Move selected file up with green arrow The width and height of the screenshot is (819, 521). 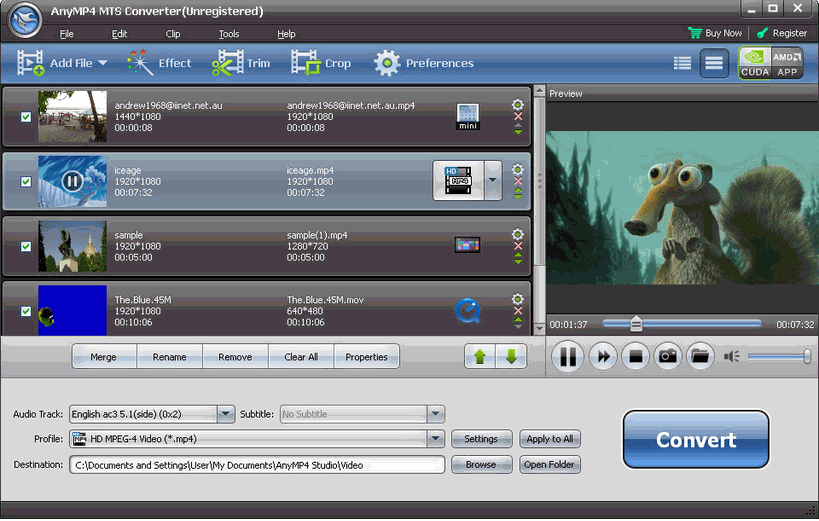(480, 357)
